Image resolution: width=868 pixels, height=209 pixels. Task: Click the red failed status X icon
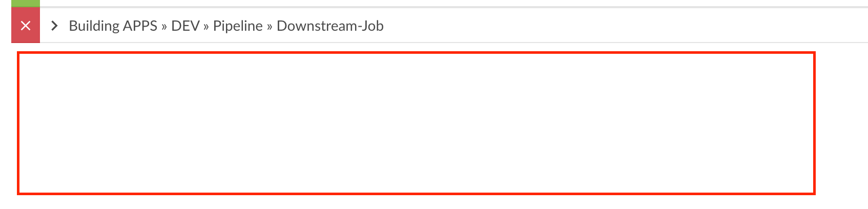(x=26, y=26)
